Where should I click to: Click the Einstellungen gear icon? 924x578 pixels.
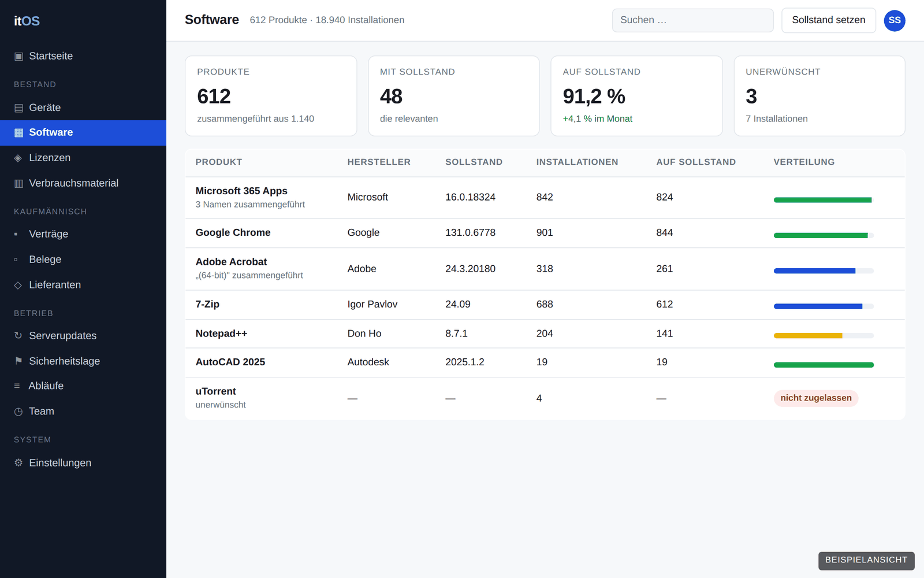coord(18,462)
